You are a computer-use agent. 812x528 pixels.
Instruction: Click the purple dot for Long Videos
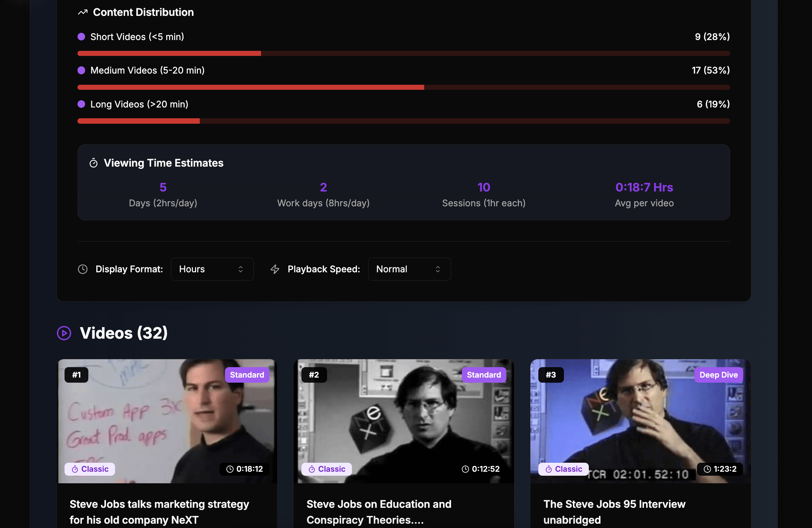81,104
